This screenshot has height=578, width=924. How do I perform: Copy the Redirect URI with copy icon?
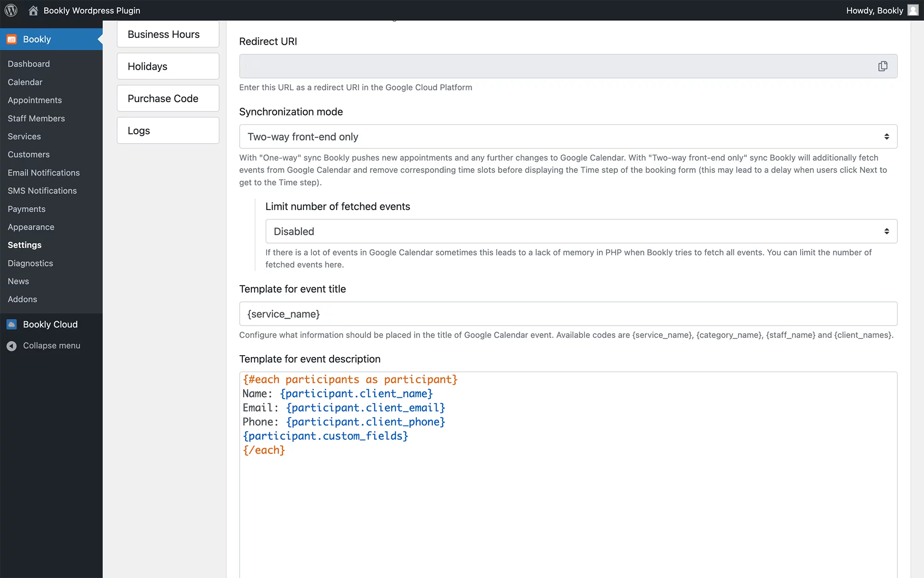pos(883,66)
